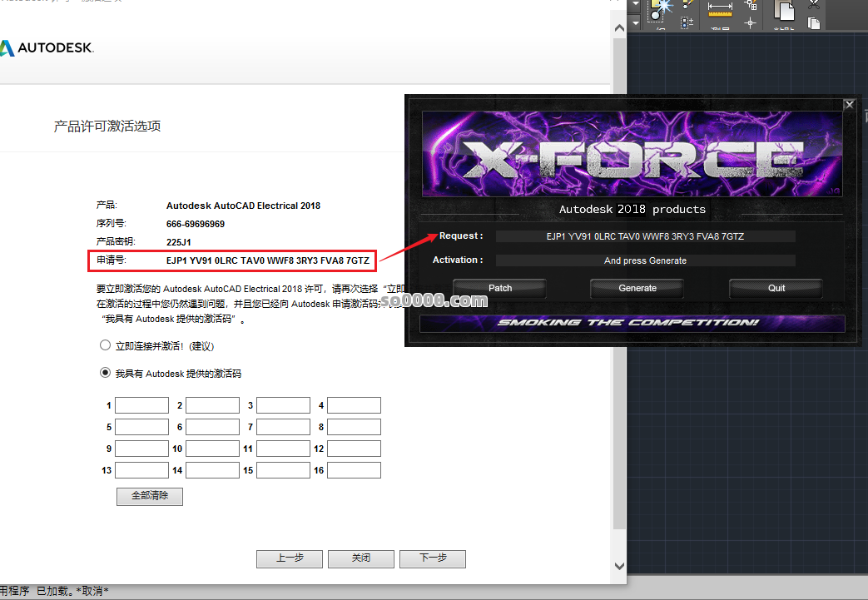Click the add/remove selection icon in ribbon

pyautogui.click(x=687, y=22)
